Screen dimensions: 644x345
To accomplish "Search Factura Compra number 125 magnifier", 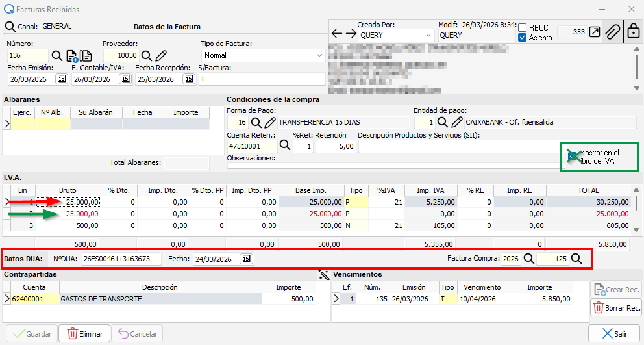I will (x=576, y=259).
